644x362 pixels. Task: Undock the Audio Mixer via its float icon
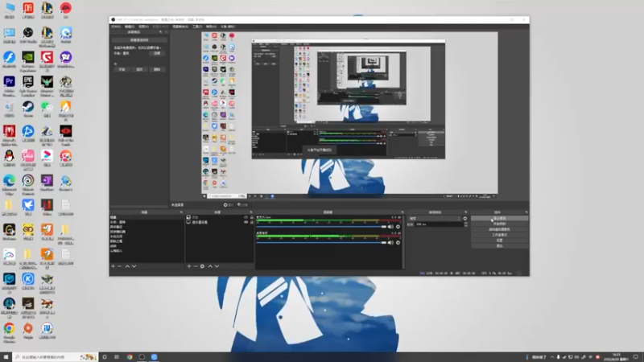click(x=402, y=212)
